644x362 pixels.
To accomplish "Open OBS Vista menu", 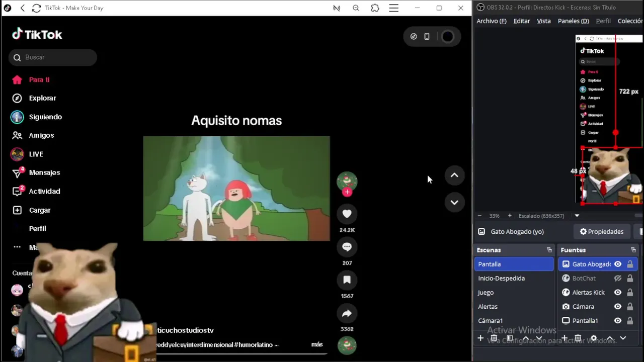I will (543, 21).
